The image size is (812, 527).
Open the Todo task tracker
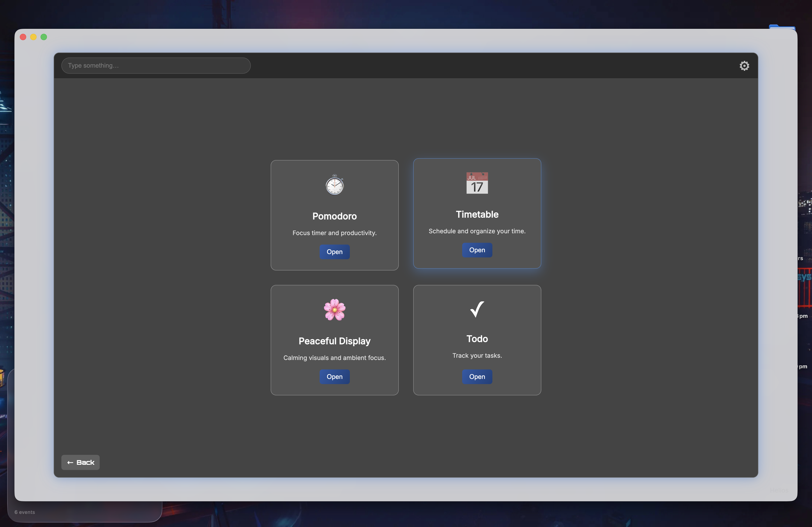pos(477,376)
